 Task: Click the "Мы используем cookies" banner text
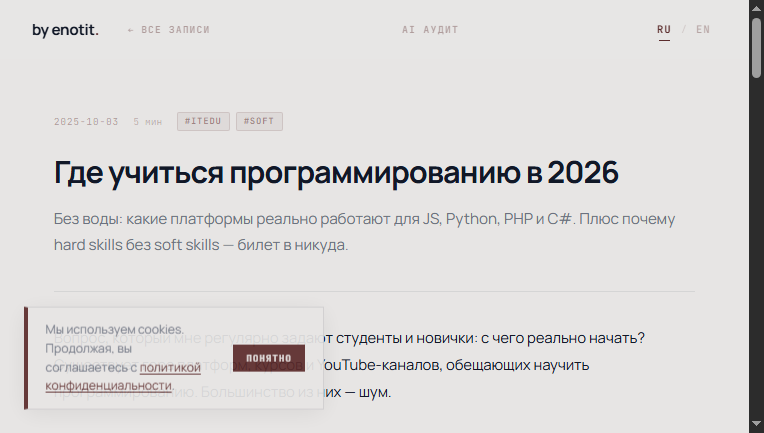(114, 329)
